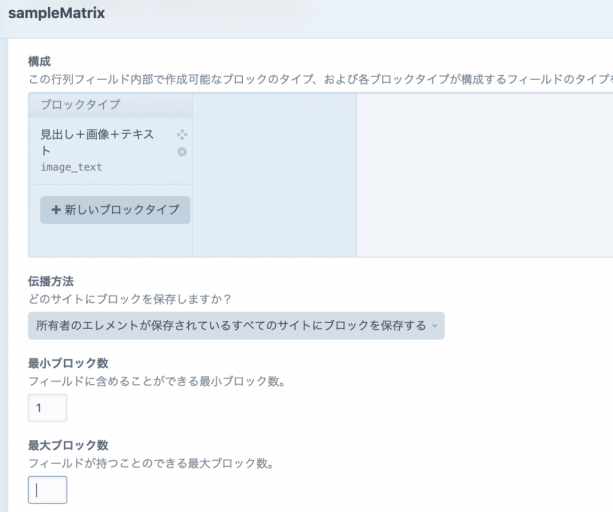Select the 見出し＋画像＋テキスト block type
Viewport: 613px width, 512px height.
pyautogui.click(x=98, y=142)
